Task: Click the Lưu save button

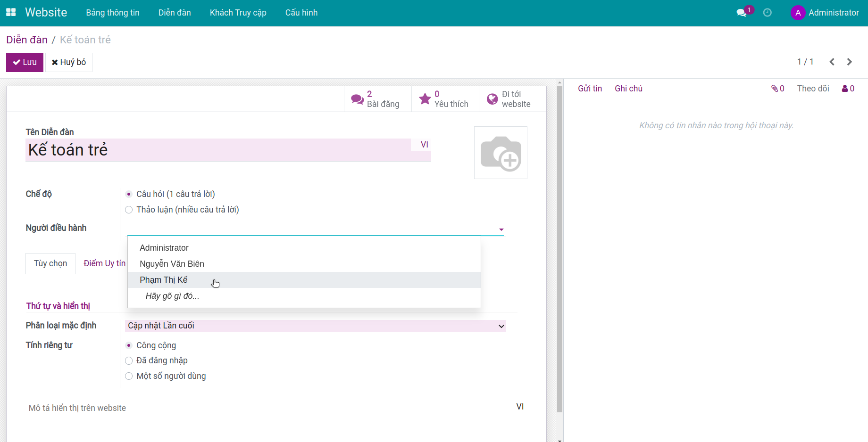Action: (x=25, y=62)
